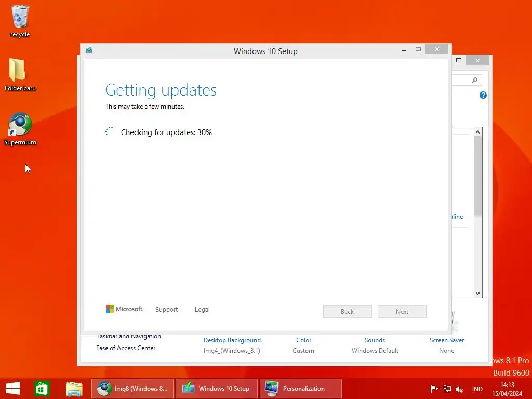Click the 'Getting updates' heading
532x399 pixels.
(x=161, y=90)
